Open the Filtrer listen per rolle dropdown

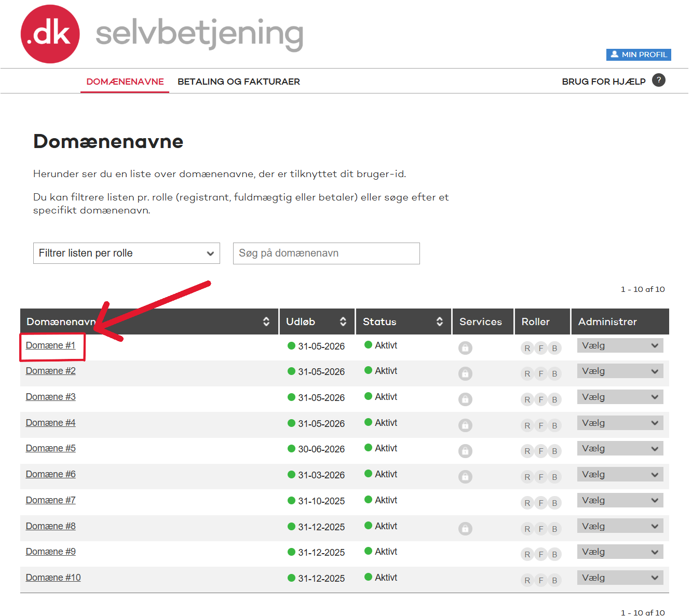pos(127,253)
